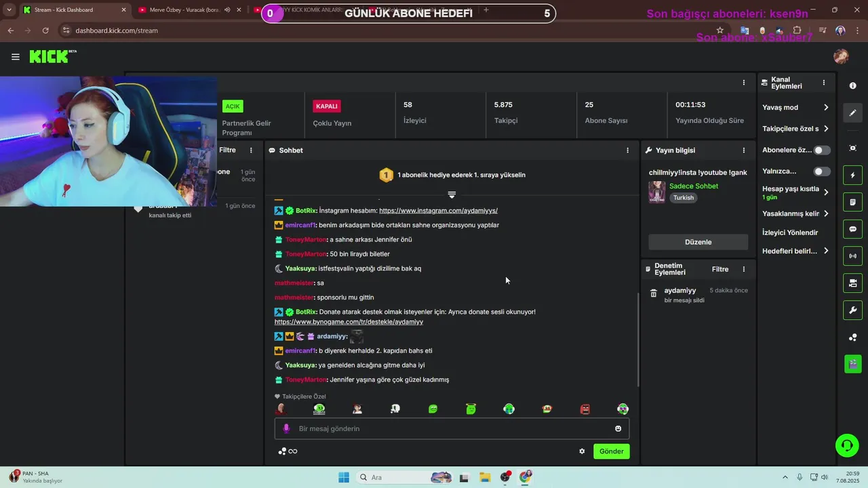Open the green headset support button
The image size is (868, 488).
click(847, 445)
